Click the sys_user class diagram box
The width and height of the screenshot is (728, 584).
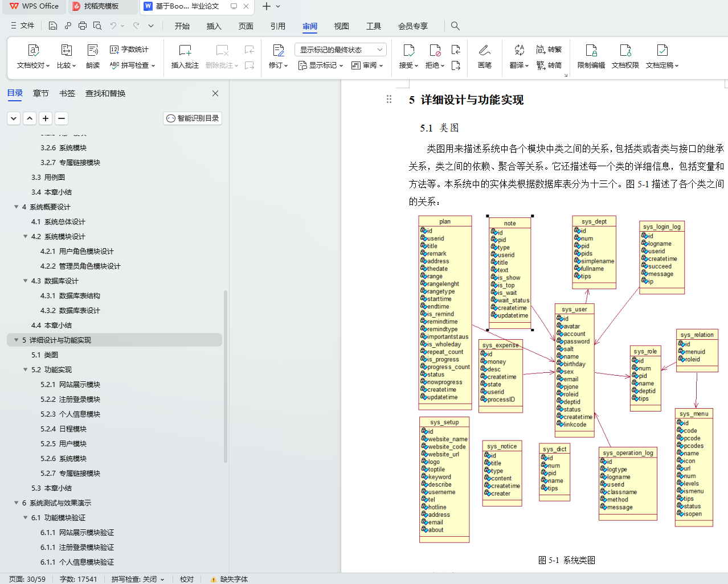coord(574,371)
